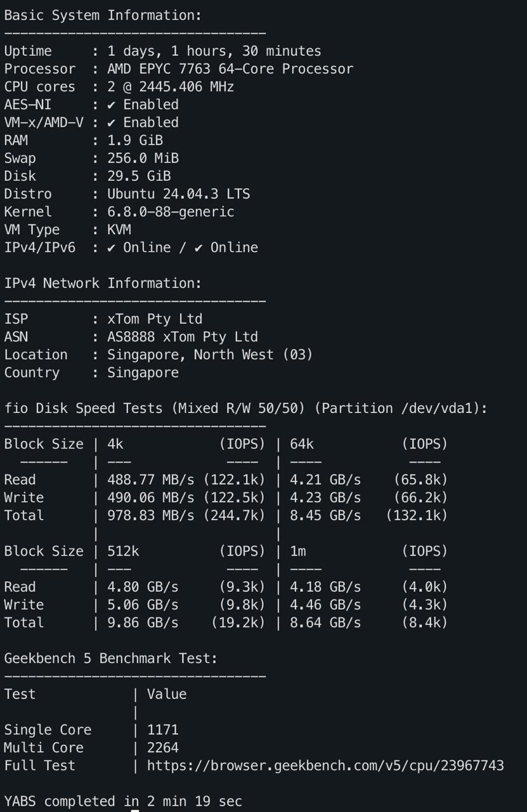
Task: Select the AMD EPYC 7763 processor text
Action: [x=230, y=69]
